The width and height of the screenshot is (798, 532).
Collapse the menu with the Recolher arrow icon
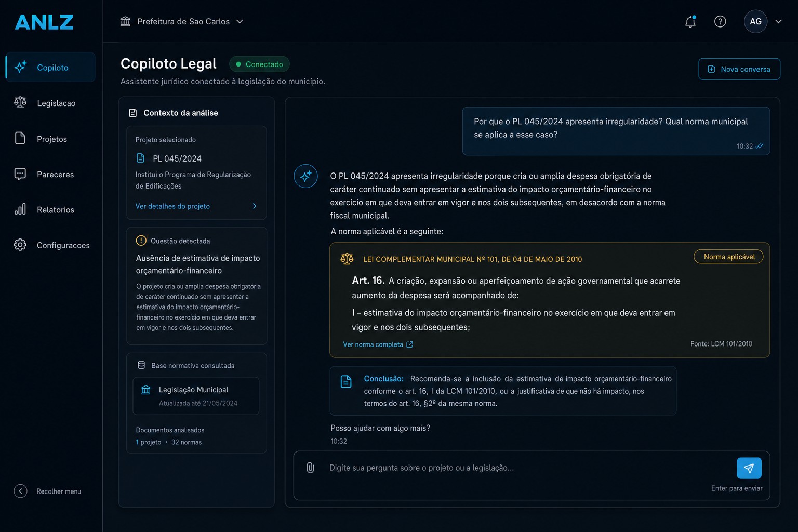20,491
